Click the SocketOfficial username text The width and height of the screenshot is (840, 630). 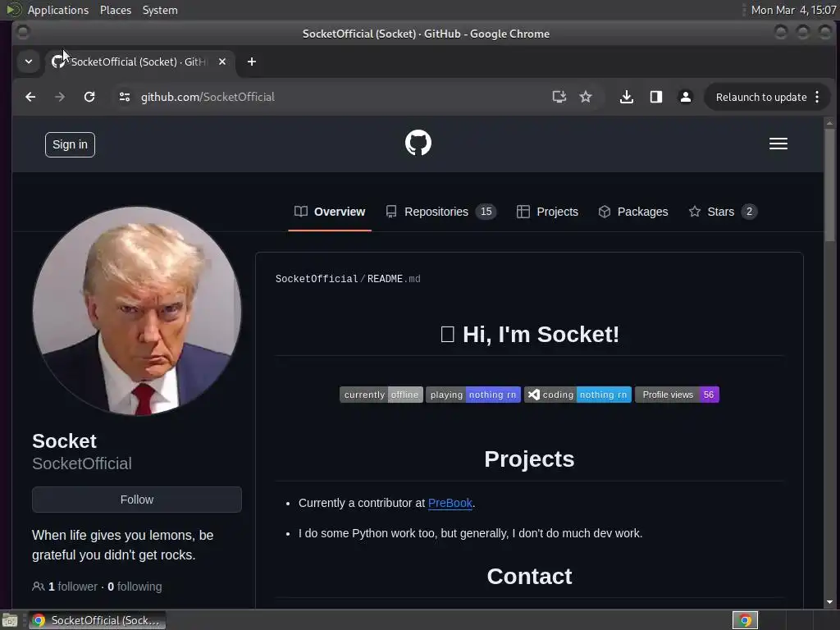(82, 463)
